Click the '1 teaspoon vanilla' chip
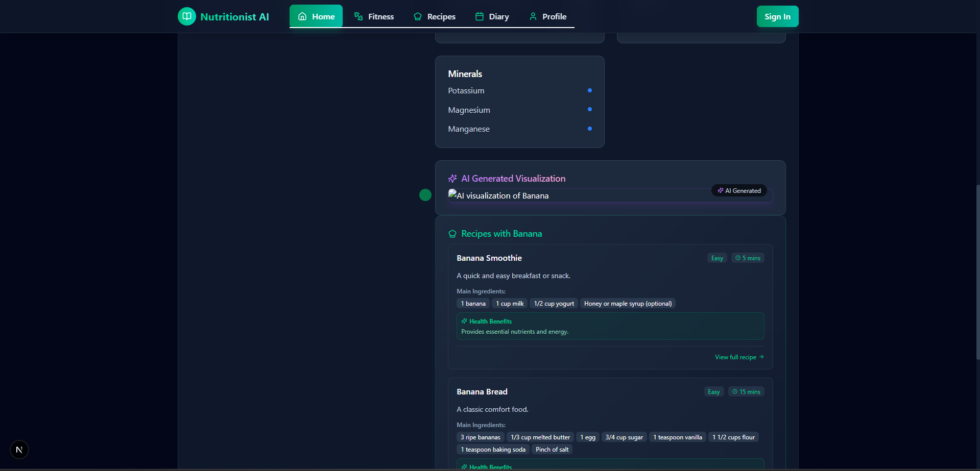 pos(678,437)
